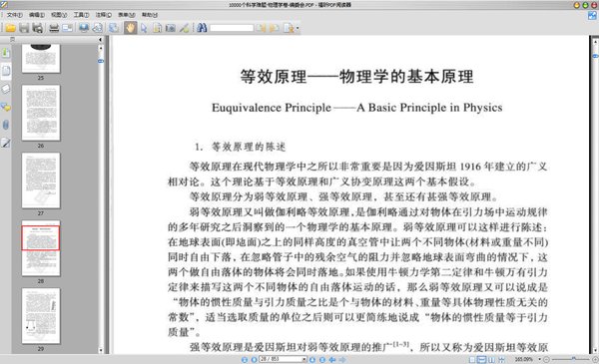Open the Comments panel speech bubble icon
599x364 pixels.
(x=6, y=107)
